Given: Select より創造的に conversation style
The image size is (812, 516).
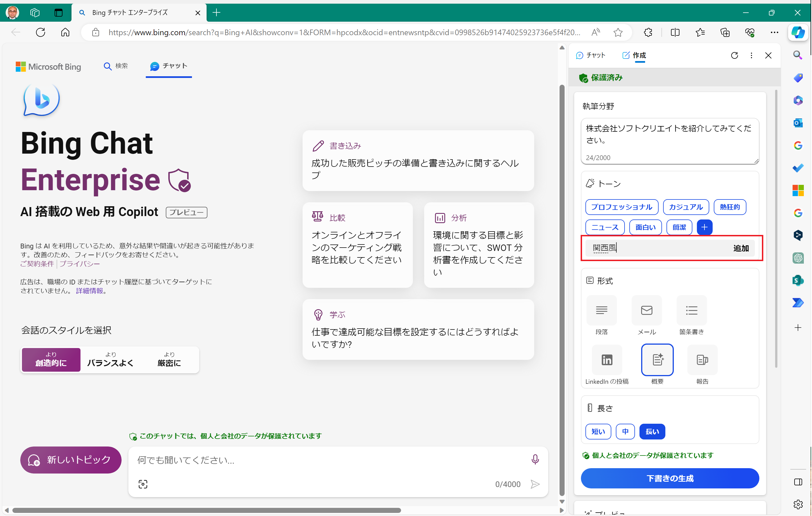Looking at the screenshot, I should (x=51, y=360).
